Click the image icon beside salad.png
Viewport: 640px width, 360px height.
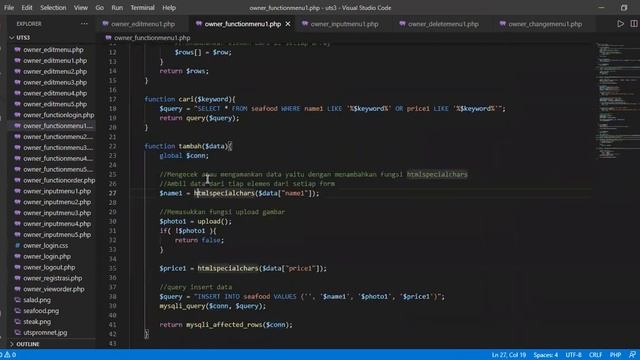[18, 300]
